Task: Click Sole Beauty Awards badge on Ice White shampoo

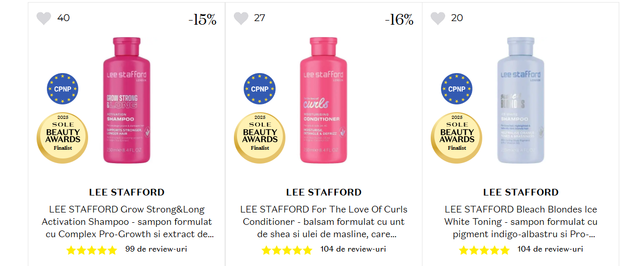Action: (456, 138)
